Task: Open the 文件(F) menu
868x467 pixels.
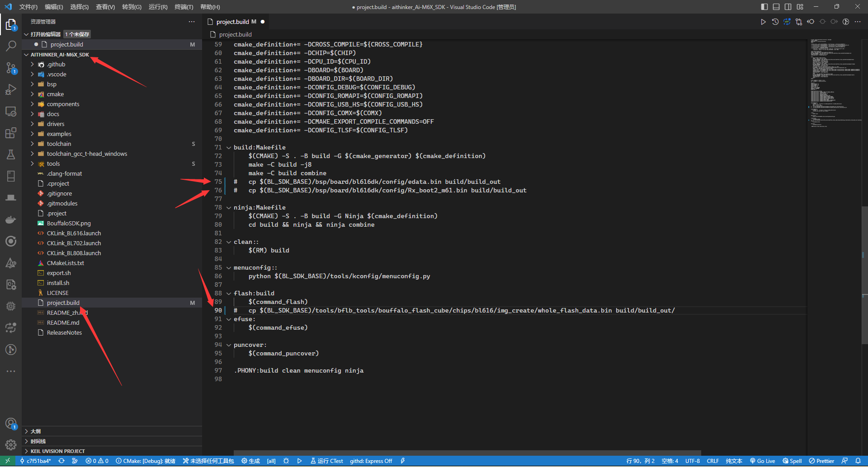Action: 28,7
